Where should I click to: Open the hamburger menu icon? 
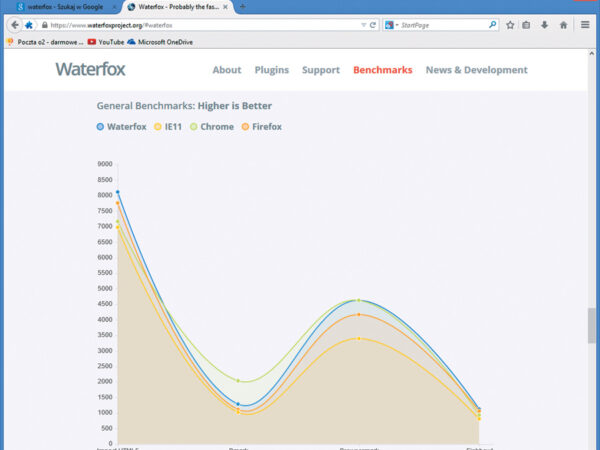585,25
